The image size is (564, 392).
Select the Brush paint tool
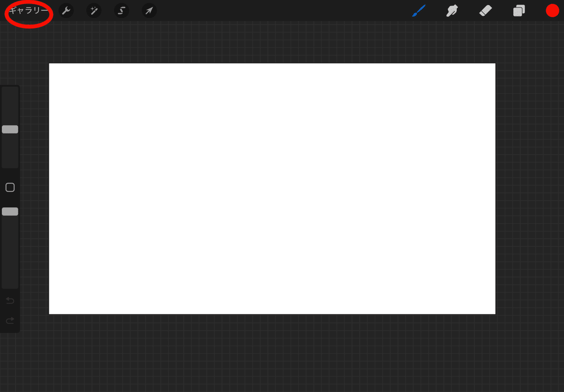419,11
